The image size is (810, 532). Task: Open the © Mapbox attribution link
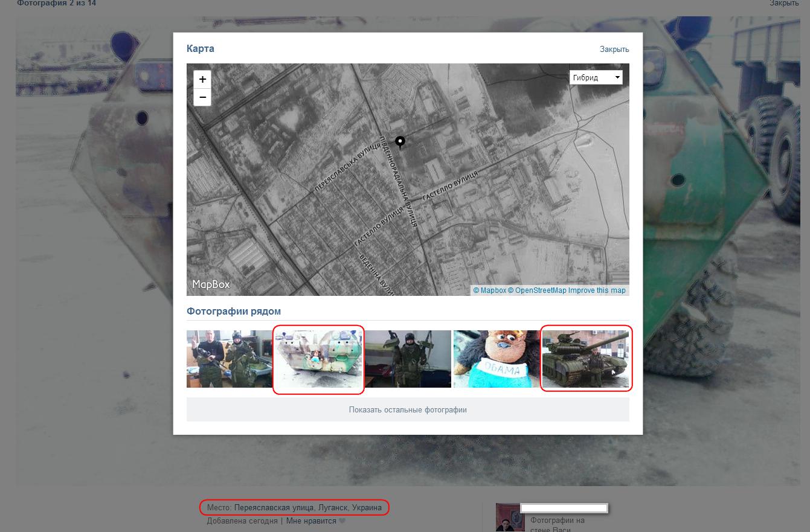point(489,290)
